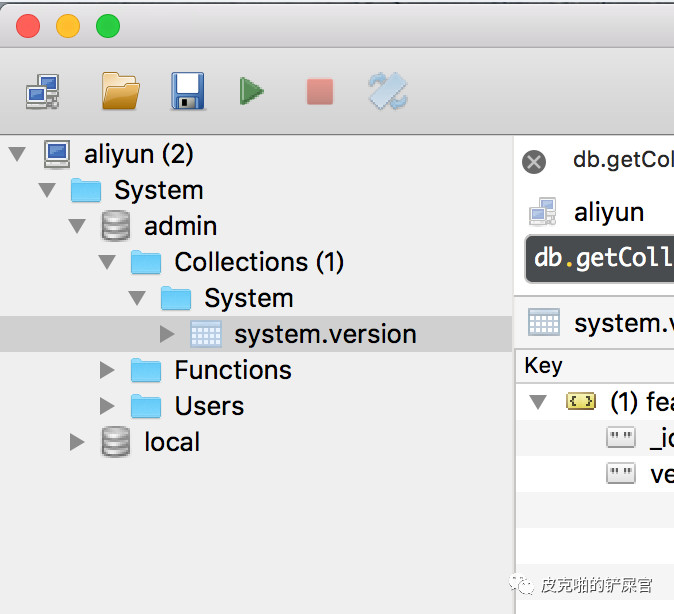Viewport: 674px width, 614px height.
Task: Collapse the top-level System folder
Action: click(47, 190)
